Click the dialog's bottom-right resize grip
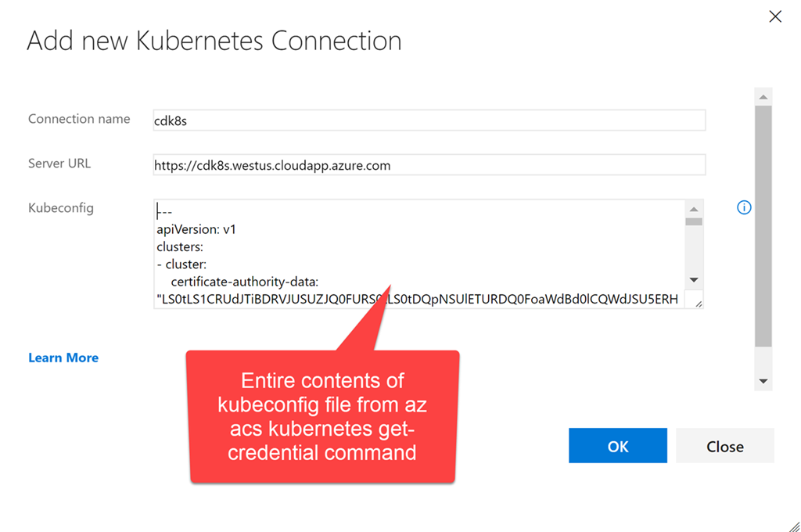The height and width of the screenshot is (532, 801). [x=793, y=525]
